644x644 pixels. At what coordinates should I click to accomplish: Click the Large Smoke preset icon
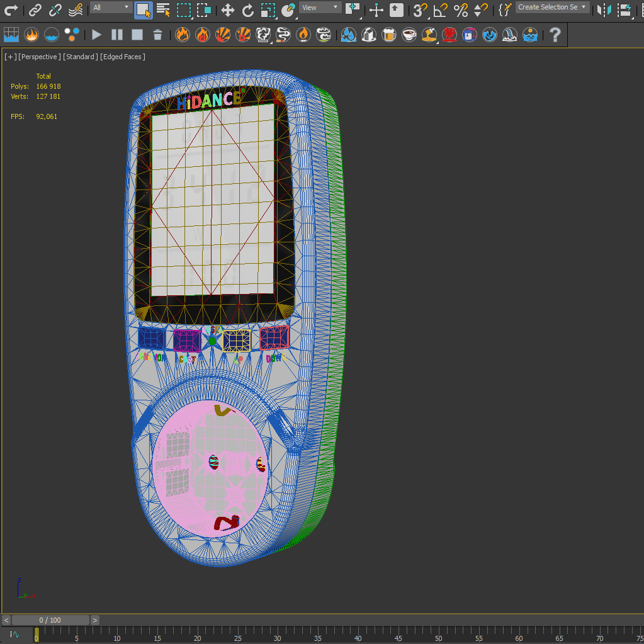click(x=263, y=35)
